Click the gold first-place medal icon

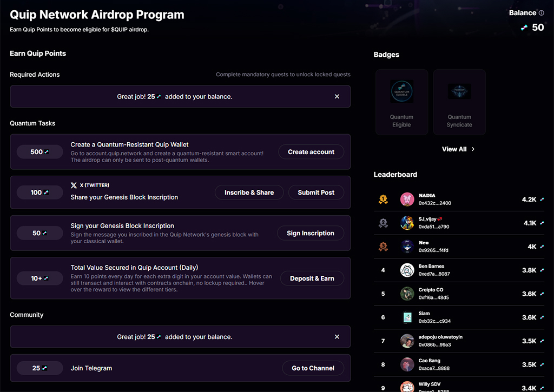[x=383, y=200]
